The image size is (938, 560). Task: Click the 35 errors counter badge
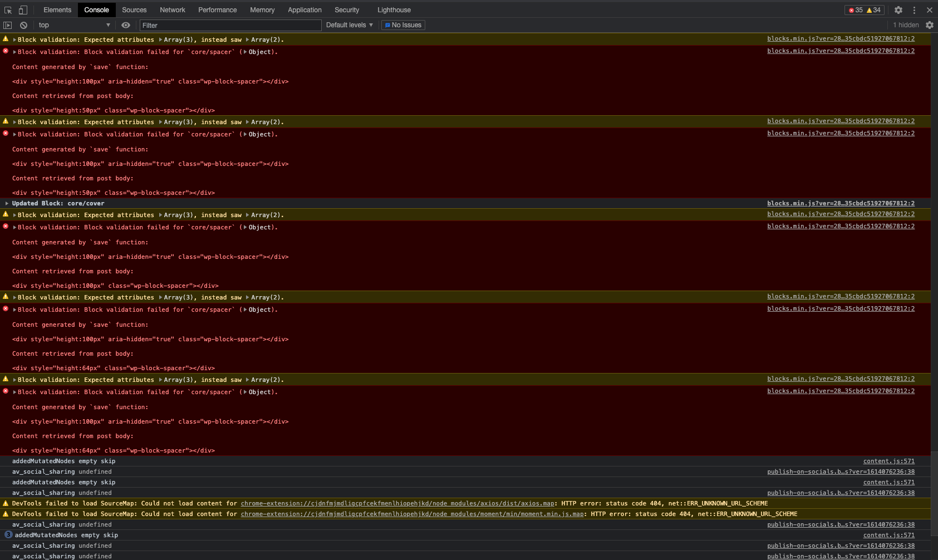coord(856,10)
